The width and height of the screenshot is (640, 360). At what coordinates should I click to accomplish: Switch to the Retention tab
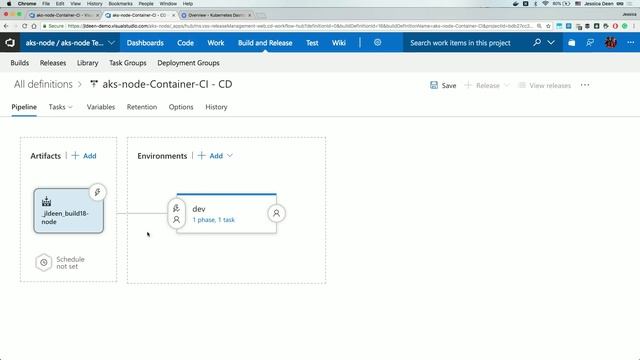click(142, 107)
